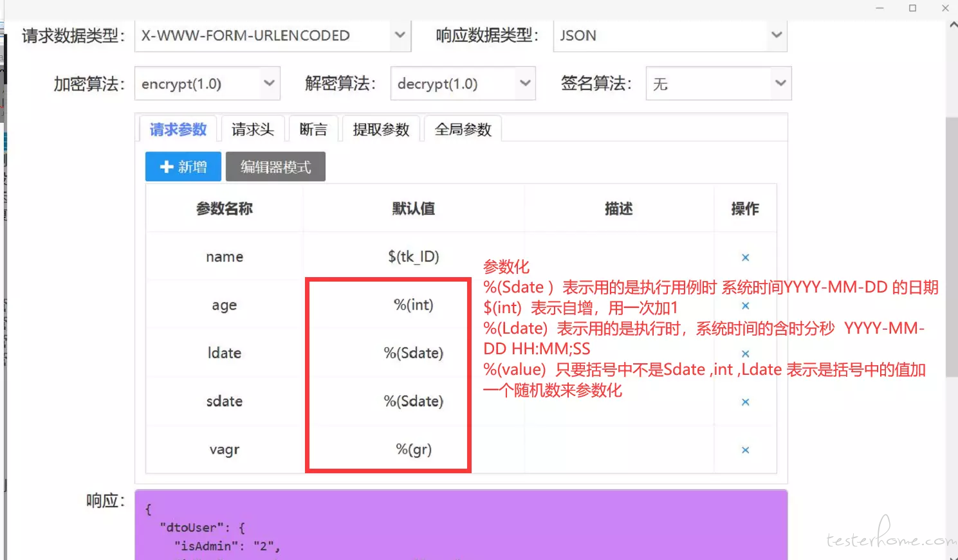This screenshot has height=560, width=958.
Task: Open the 提取参数 tab
Action: [x=382, y=129]
